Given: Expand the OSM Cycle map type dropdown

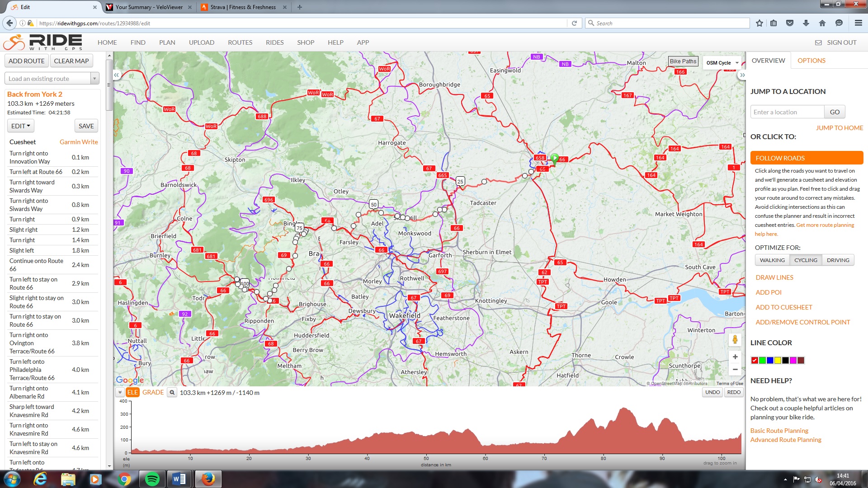Looking at the screenshot, I should (x=722, y=63).
